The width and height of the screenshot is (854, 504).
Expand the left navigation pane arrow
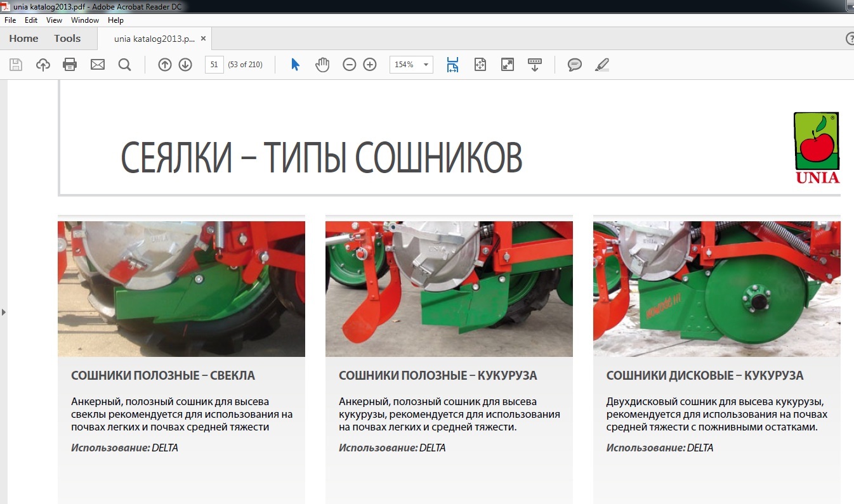4,312
